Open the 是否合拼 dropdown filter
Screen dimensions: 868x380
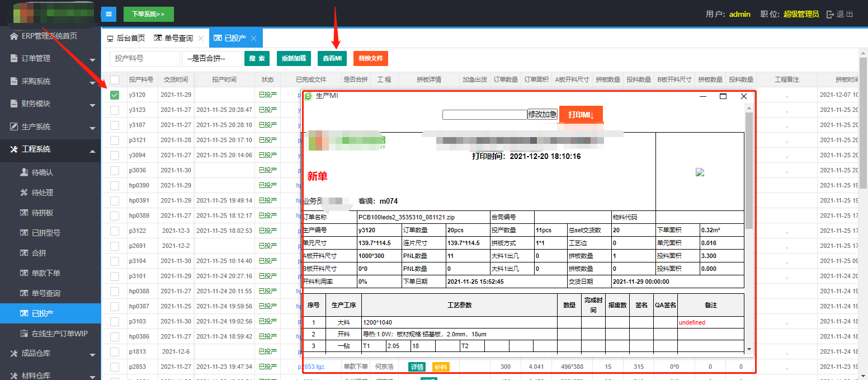[211, 59]
